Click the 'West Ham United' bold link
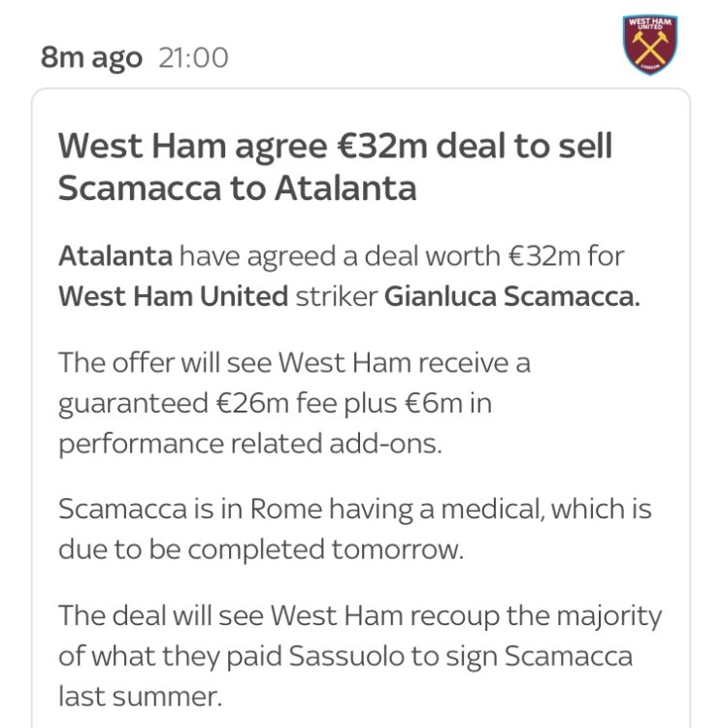Screen dimensions: 722x728 pyautogui.click(x=174, y=296)
